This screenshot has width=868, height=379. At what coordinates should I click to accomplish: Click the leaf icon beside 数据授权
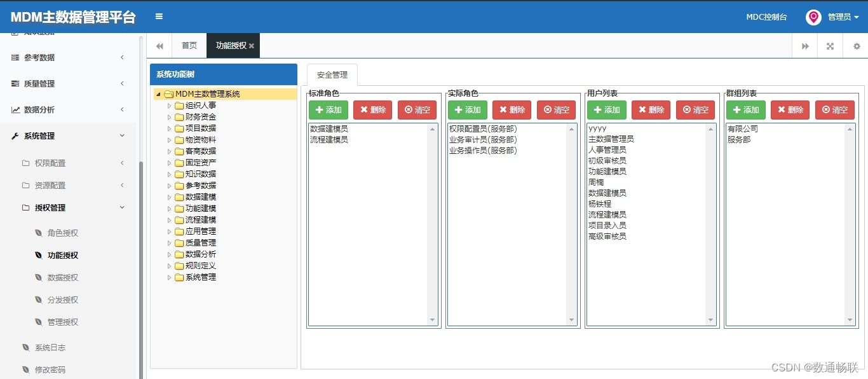pos(39,277)
